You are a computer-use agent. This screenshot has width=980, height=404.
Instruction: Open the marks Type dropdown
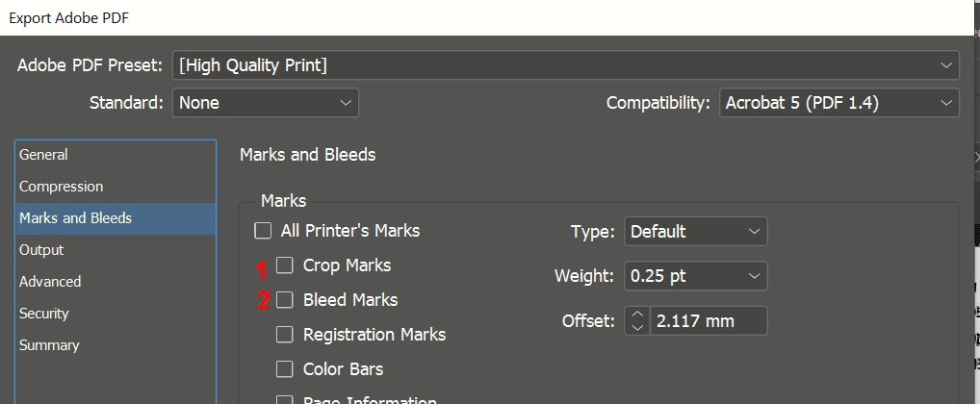coord(695,232)
